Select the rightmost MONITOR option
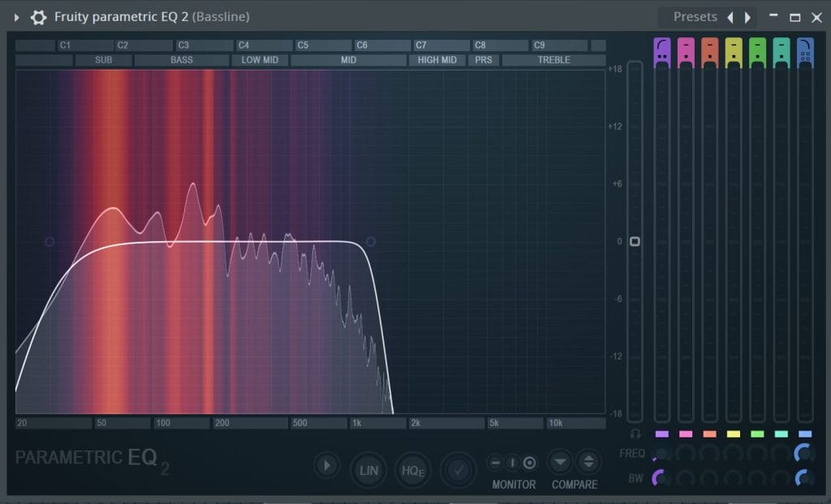Image resolution: width=831 pixels, height=504 pixels. (529, 463)
